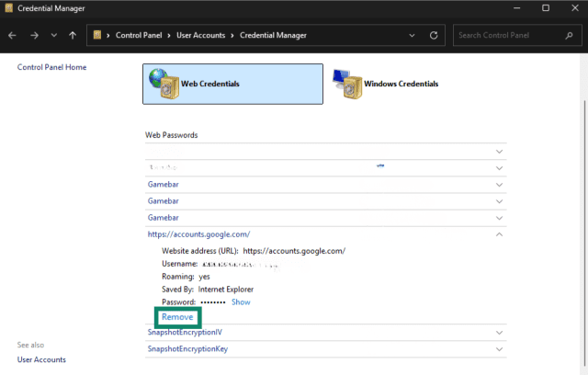Expand the third Gamebar entry chevron
This screenshot has width=588, height=375.
coord(499,218)
